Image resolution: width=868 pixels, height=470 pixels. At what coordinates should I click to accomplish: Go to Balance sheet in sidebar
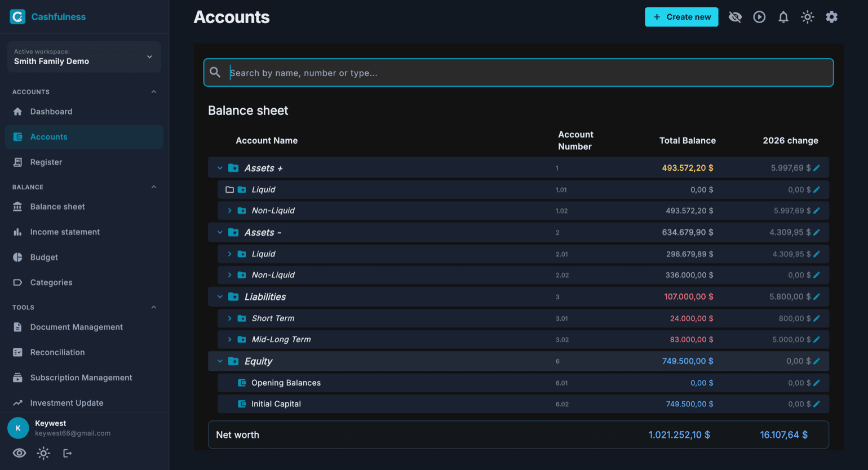click(84, 207)
